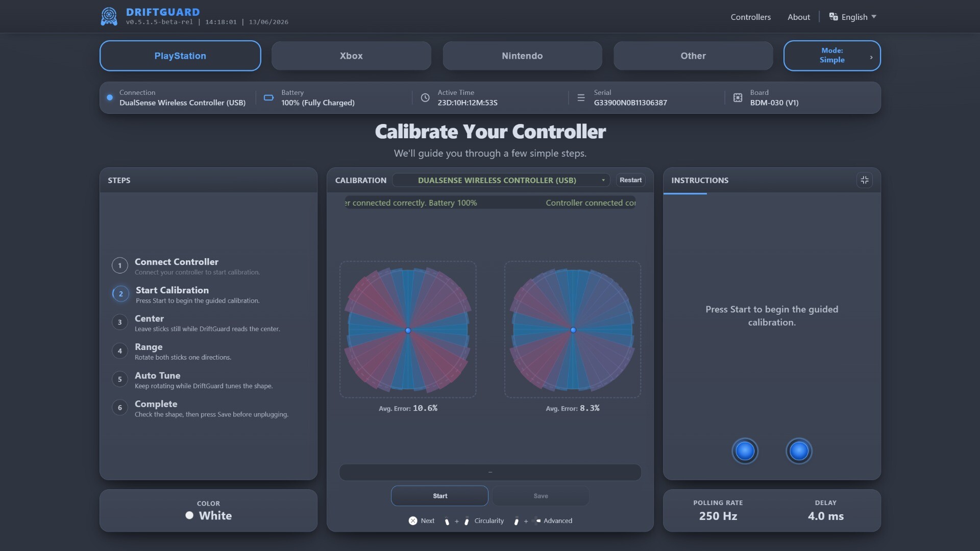Open the DualSense controller selector dropdown

501,180
